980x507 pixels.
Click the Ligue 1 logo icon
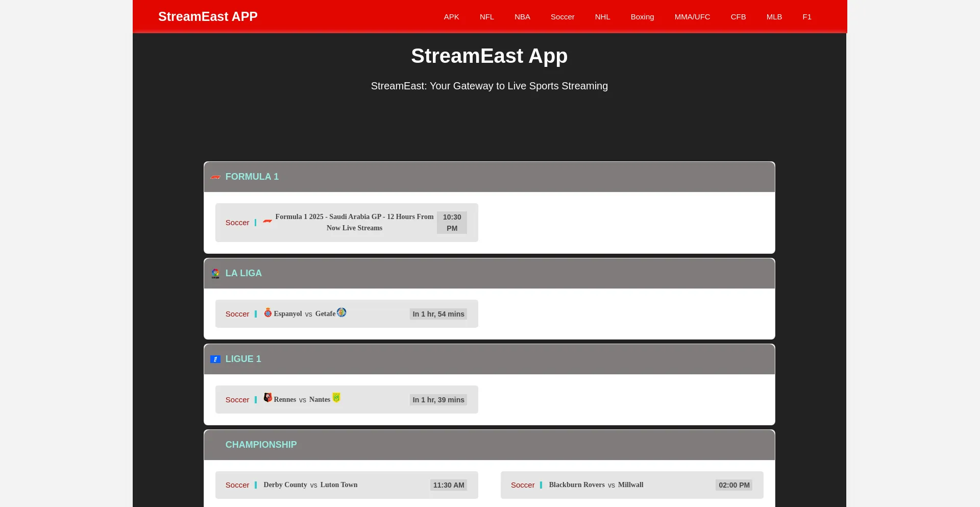[x=215, y=359]
